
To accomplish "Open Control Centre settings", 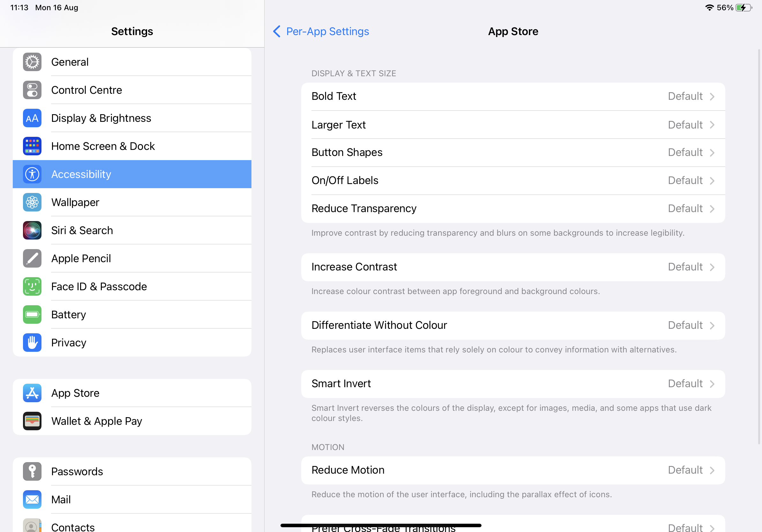I will pyautogui.click(x=132, y=90).
